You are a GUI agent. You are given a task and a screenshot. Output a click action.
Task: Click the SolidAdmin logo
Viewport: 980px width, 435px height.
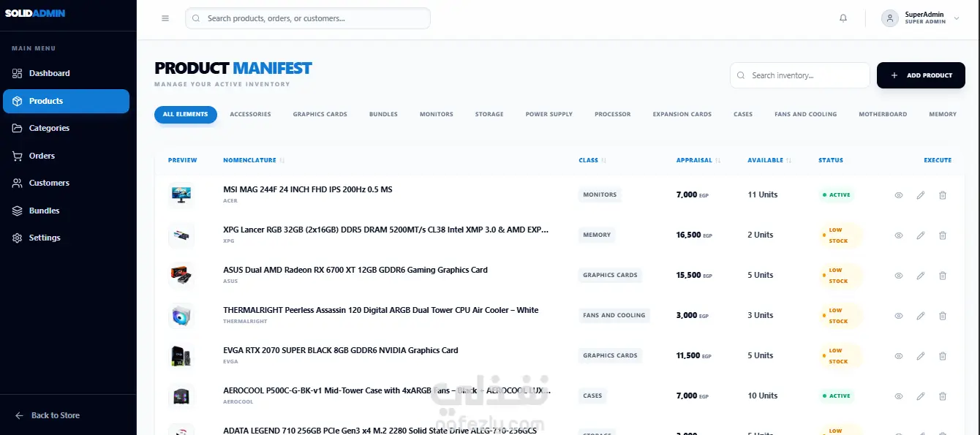click(36, 13)
